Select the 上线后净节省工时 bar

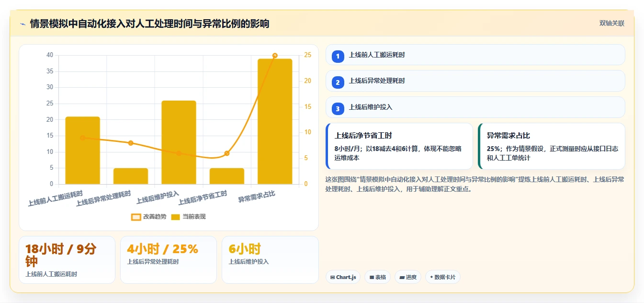coord(227,176)
